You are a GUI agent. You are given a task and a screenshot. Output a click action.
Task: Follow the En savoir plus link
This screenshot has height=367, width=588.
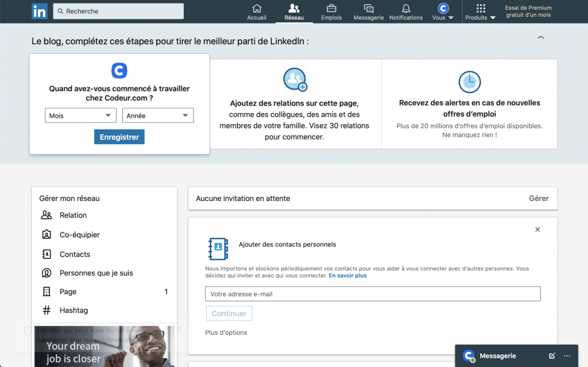(347, 276)
